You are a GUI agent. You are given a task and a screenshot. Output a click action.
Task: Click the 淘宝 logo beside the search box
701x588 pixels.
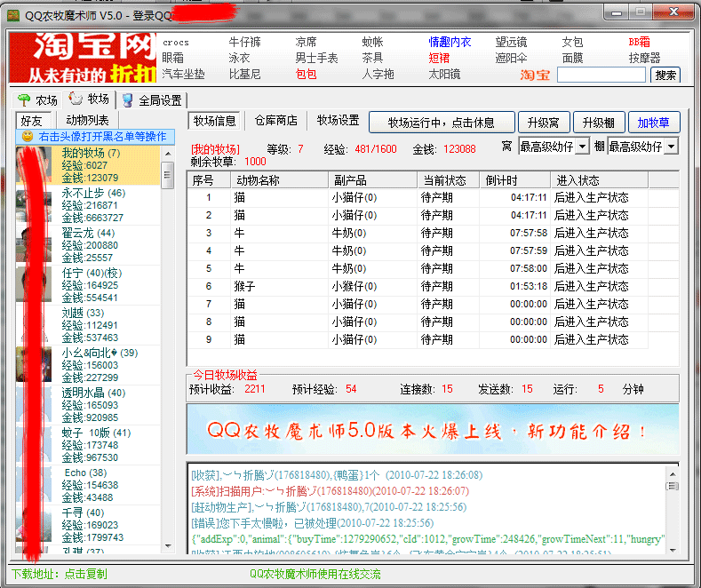(535, 75)
